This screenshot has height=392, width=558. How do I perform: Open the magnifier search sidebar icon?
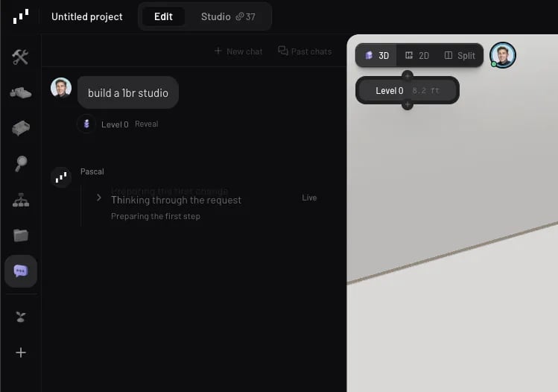click(21, 164)
